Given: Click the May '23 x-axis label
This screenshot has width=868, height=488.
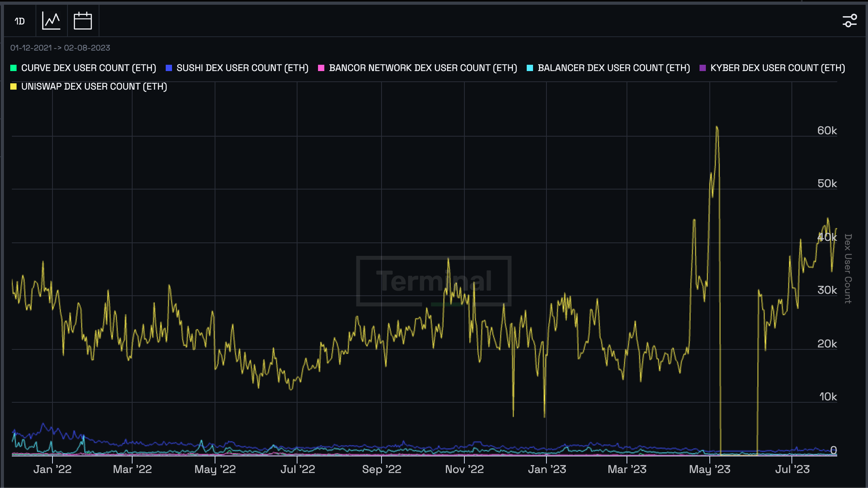Looking at the screenshot, I should click(x=709, y=469).
